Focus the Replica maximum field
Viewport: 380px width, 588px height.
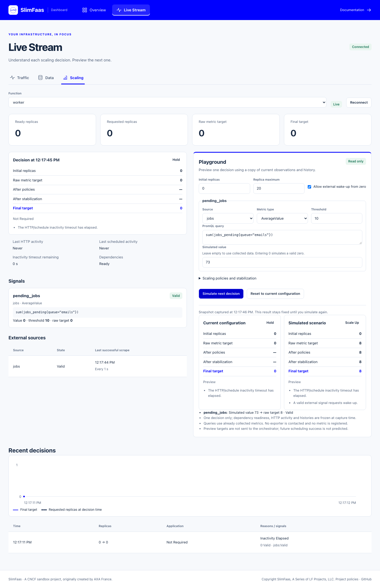pyautogui.click(x=279, y=189)
